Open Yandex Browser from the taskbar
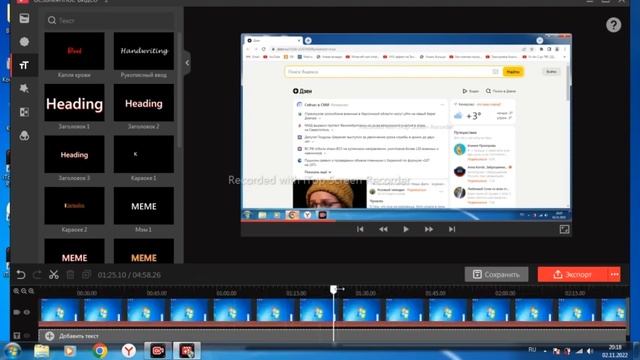Viewport: 640px width, 360px height. pos(129,351)
